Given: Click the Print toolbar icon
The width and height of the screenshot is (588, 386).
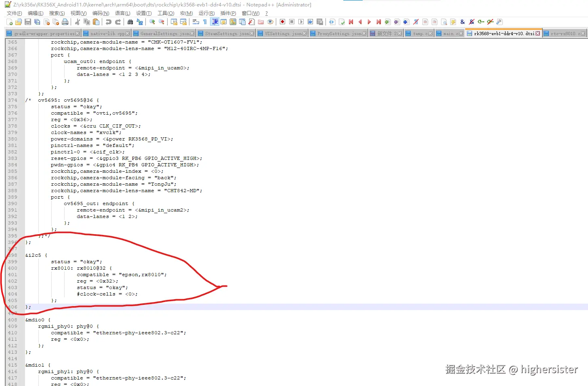Looking at the screenshot, I should [x=65, y=22].
